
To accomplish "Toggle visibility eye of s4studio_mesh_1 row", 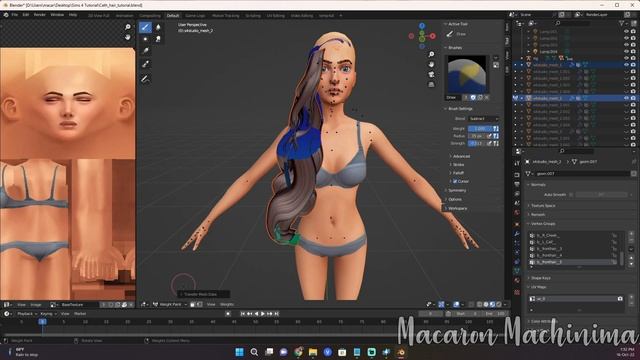I will 626,64.
